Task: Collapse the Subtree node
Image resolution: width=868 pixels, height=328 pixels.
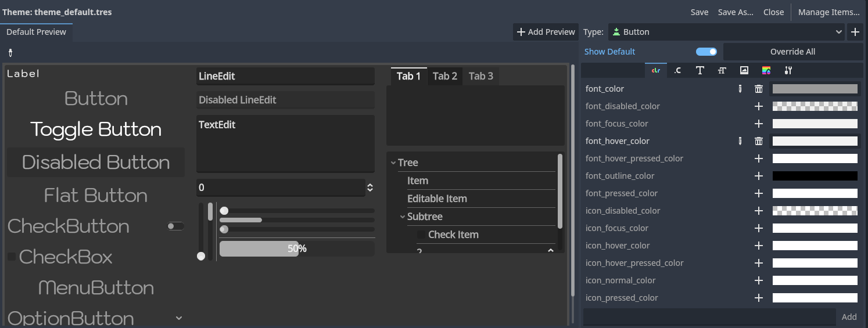Action: (403, 217)
